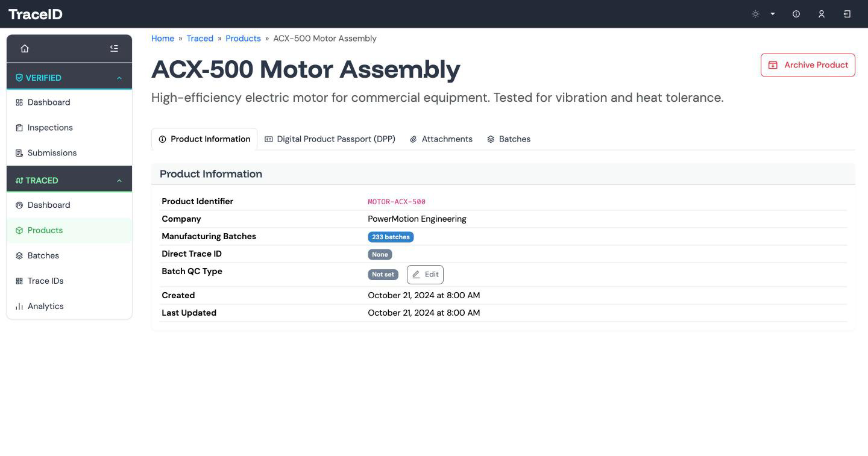Collapse sidebar using the menu-fold icon

pos(114,49)
